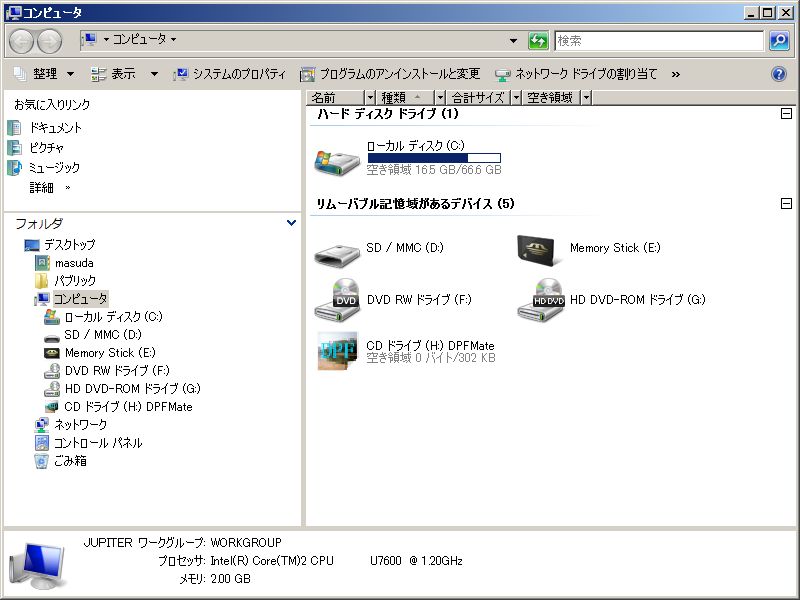Image resolution: width=800 pixels, height=600 pixels.
Task: Open the 整理 dropdown menu
Action: 44,74
